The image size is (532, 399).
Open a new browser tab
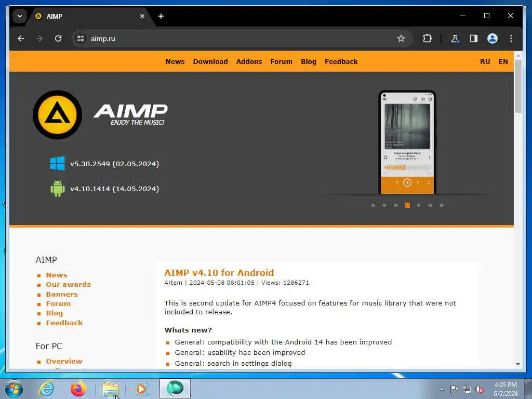pos(161,16)
